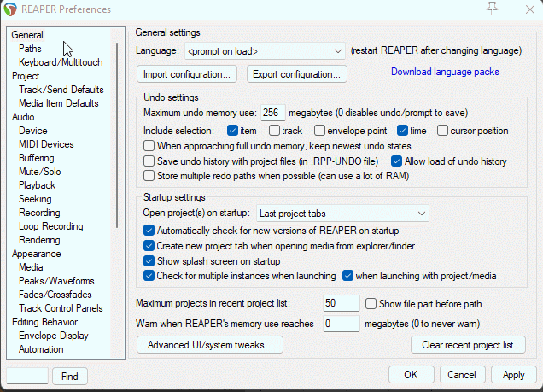Image resolution: width=543 pixels, height=392 pixels.
Task: Open the Paths preferences page
Action: tap(30, 49)
